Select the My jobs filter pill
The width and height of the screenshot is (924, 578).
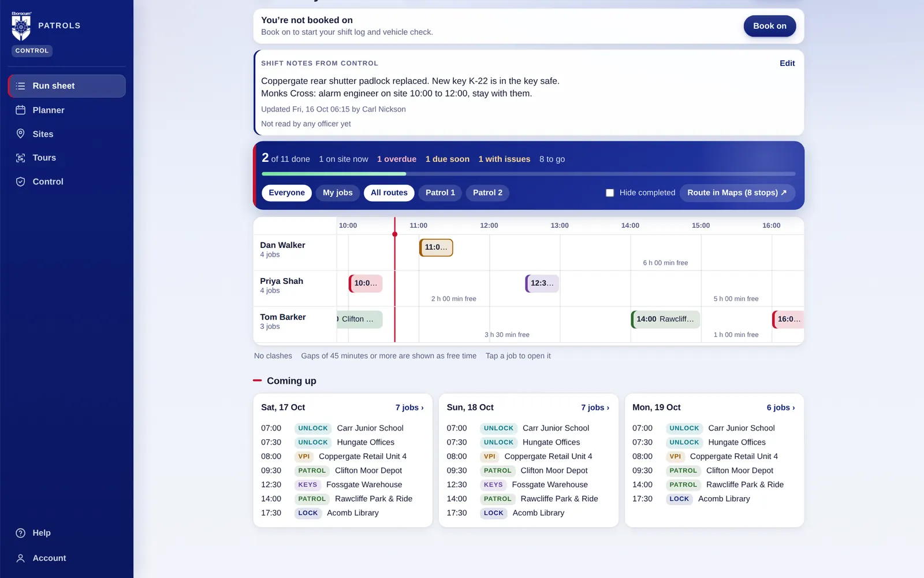[338, 192]
